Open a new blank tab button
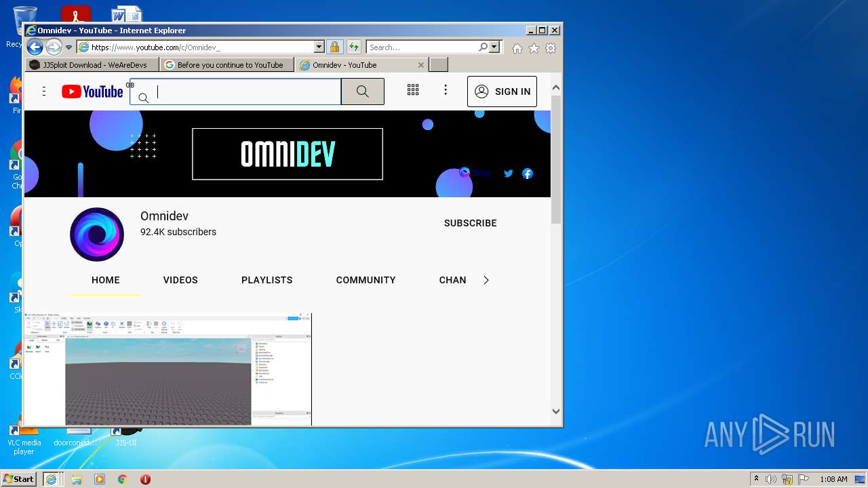 (x=439, y=65)
